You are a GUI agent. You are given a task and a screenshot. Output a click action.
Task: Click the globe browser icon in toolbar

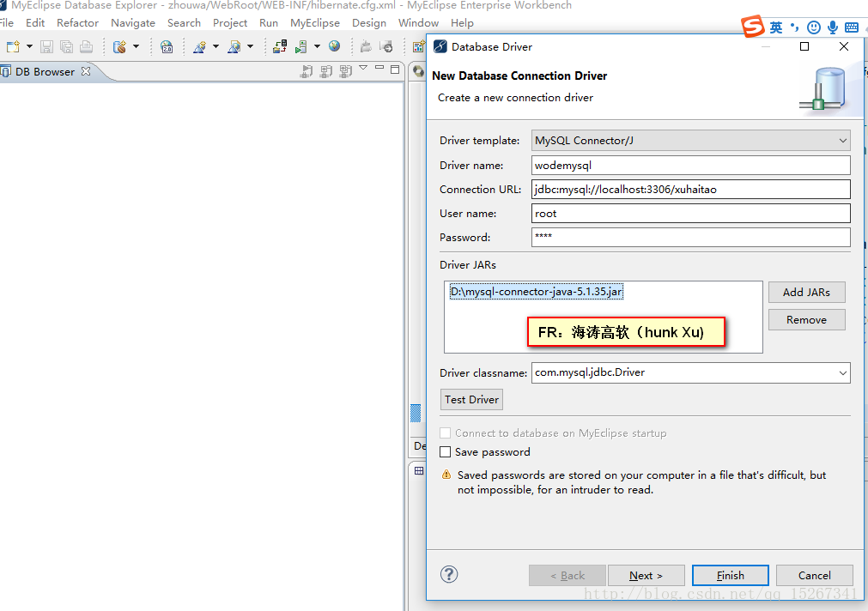pos(334,46)
